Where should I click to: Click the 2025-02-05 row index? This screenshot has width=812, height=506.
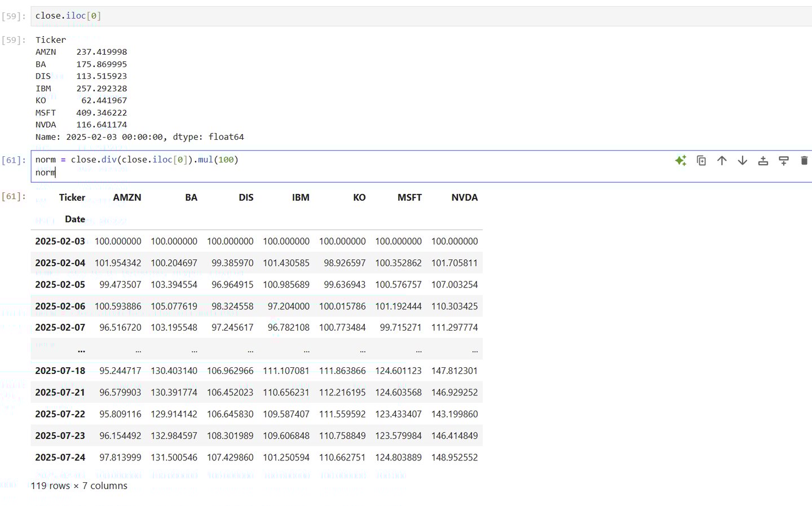60,285
